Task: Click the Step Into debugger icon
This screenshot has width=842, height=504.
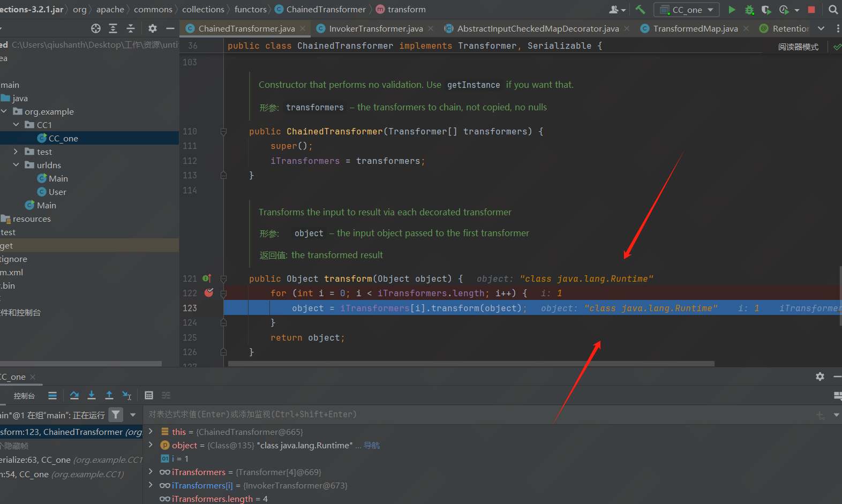Action: coord(92,395)
